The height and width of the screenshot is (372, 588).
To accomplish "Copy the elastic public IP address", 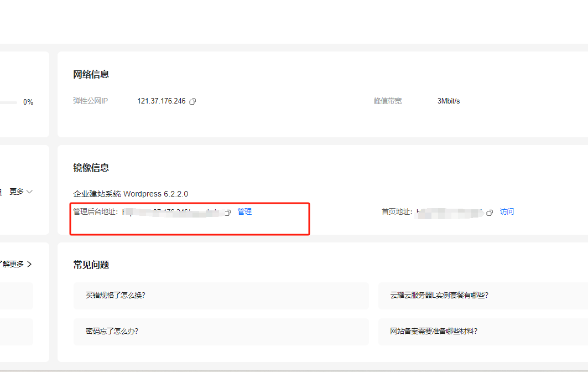I will (192, 101).
